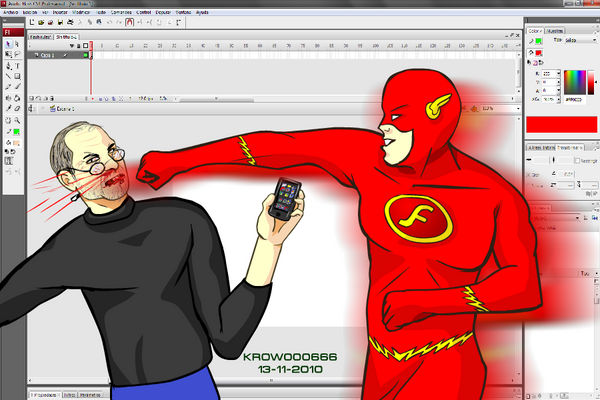This screenshot has width=600, height=400.
Task: Switch to the Parámetros tab at bottom
Action: tap(90, 395)
